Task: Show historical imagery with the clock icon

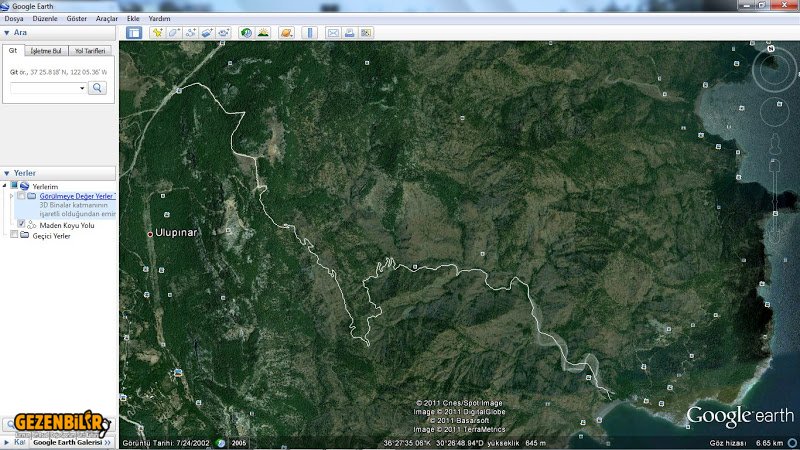Action: pyautogui.click(x=246, y=33)
